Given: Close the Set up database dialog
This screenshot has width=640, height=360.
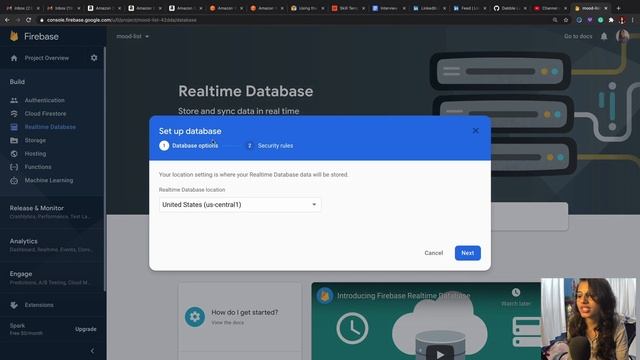Looking at the screenshot, I should coord(476,131).
